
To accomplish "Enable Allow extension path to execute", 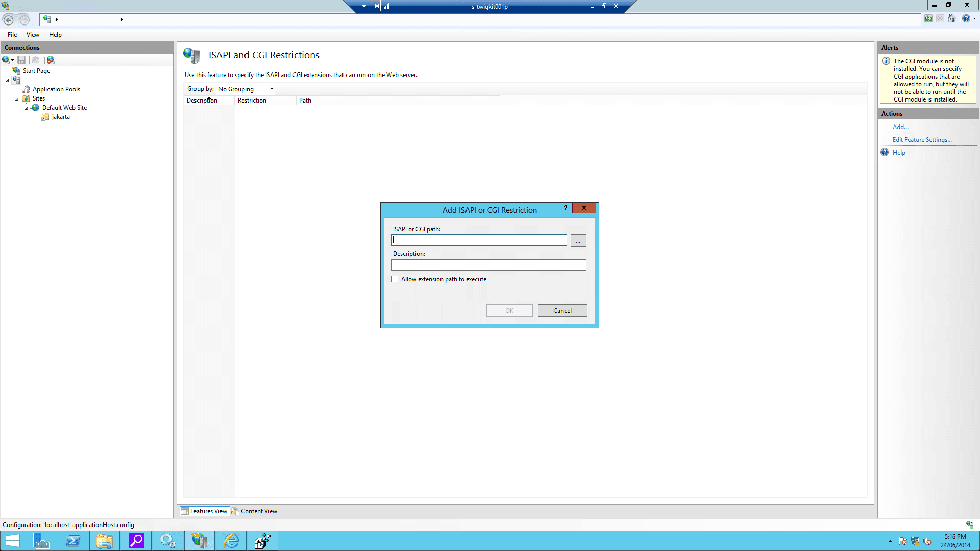I will pos(395,279).
